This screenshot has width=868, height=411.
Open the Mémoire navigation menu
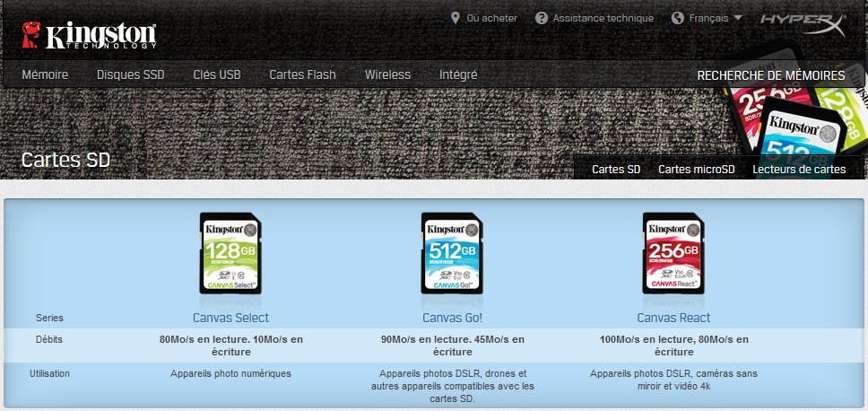45,74
